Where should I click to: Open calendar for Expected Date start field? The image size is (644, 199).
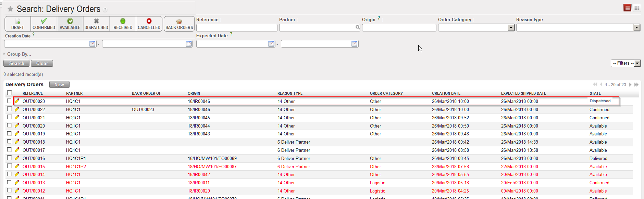click(271, 44)
